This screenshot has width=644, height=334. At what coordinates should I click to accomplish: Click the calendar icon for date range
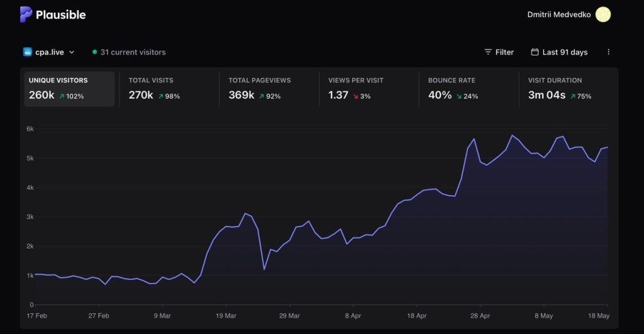[x=535, y=52]
